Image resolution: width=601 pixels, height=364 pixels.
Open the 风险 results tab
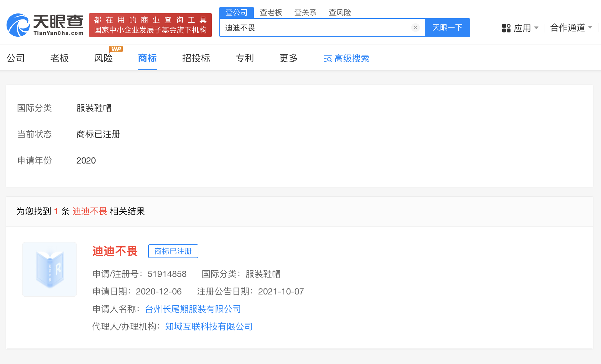point(103,58)
